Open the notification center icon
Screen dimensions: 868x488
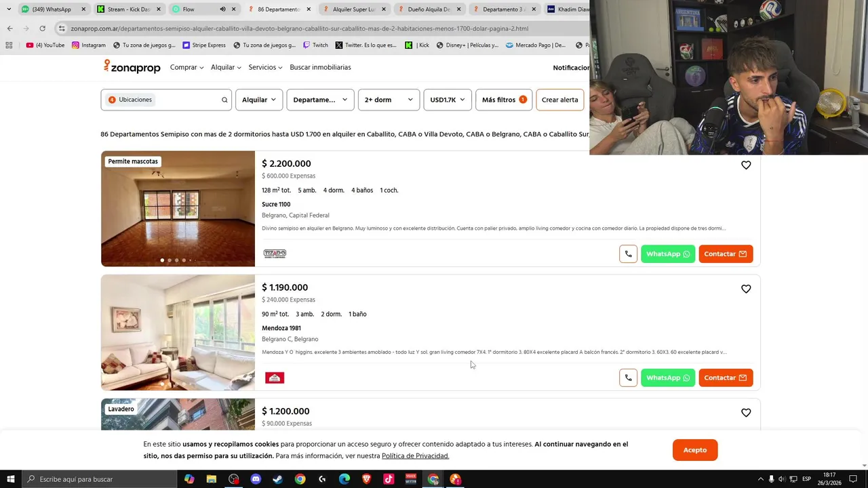pyautogui.click(x=853, y=479)
